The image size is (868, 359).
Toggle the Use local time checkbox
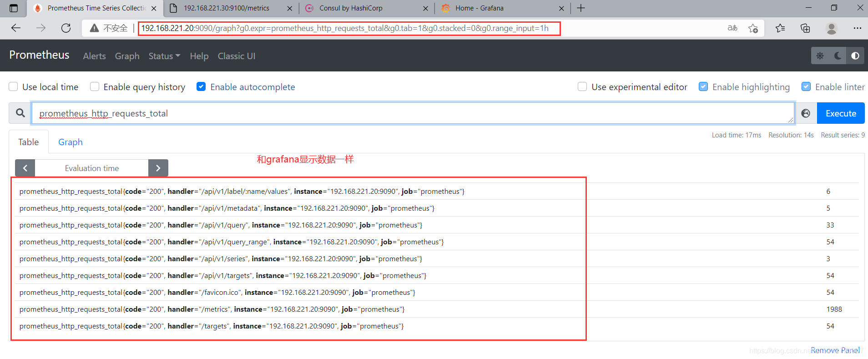point(14,86)
